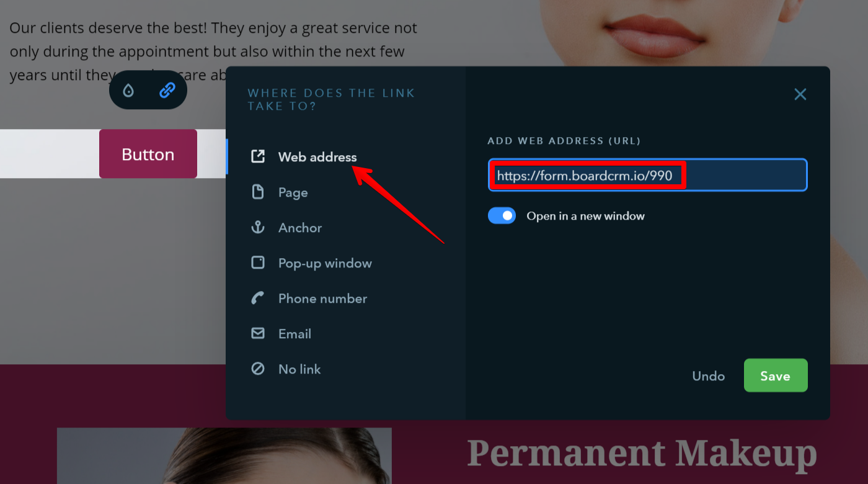
Task: Click the No link prohibited icon
Action: click(257, 369)
